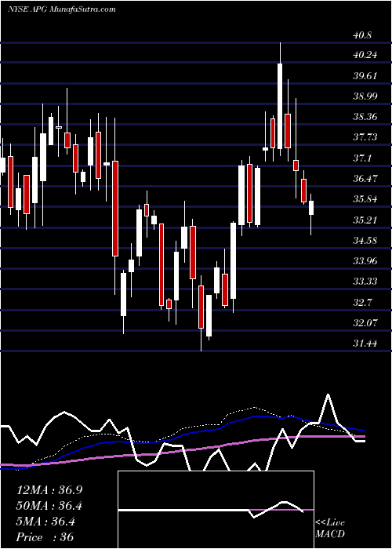
Task: Select the tallest white candle peaking near 40.8
Action: pos(280,106)
